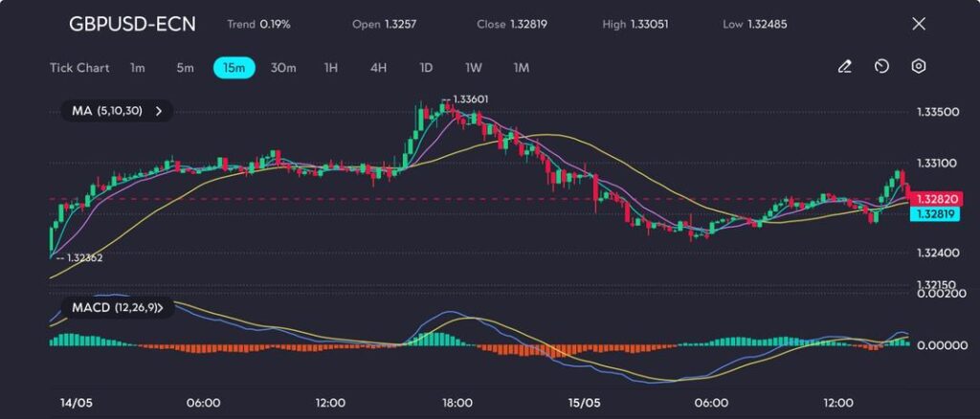Choose the 1D daily timeframe
This screenshot has width=980, height=419.
[426, 68]
